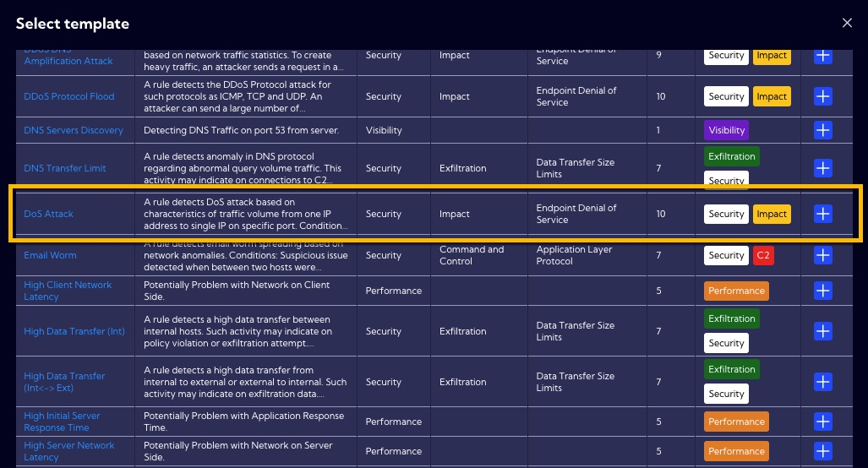Click Security tag in DDoS Protocol Flood row

click(726, 96)
